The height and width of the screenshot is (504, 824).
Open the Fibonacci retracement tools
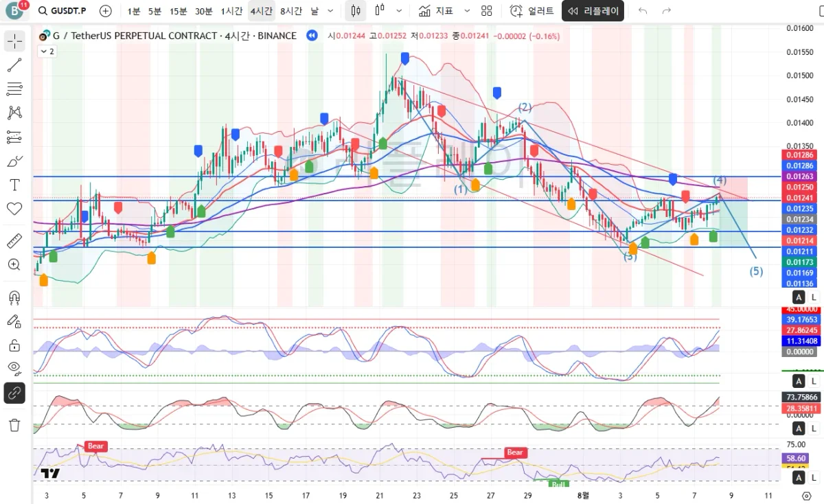click(x=14, y=89)
